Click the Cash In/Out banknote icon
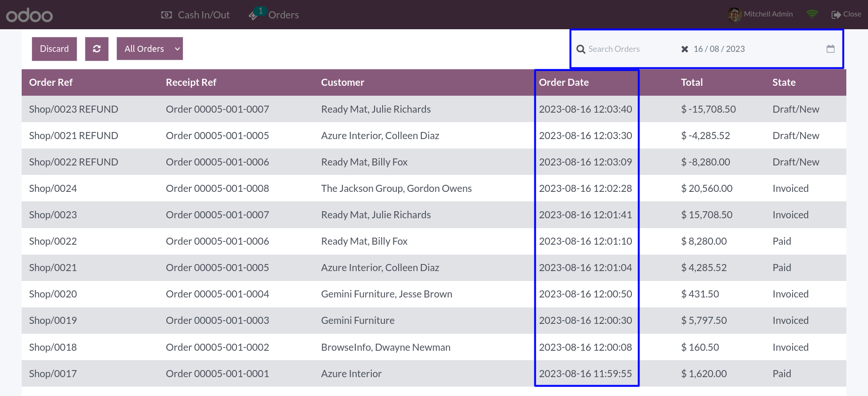This screenshot has height=396, width=868. click(x=166, y=15)
